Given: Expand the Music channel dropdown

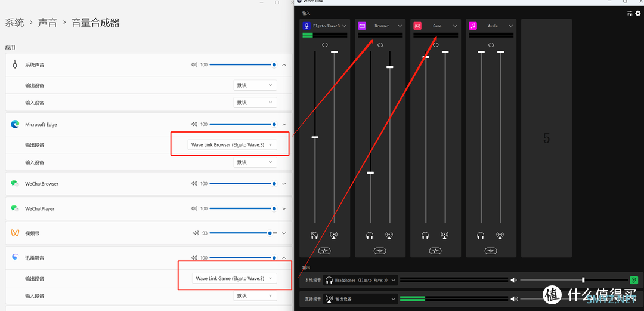Looking at the screenshot, I should (x=510, y=26).
